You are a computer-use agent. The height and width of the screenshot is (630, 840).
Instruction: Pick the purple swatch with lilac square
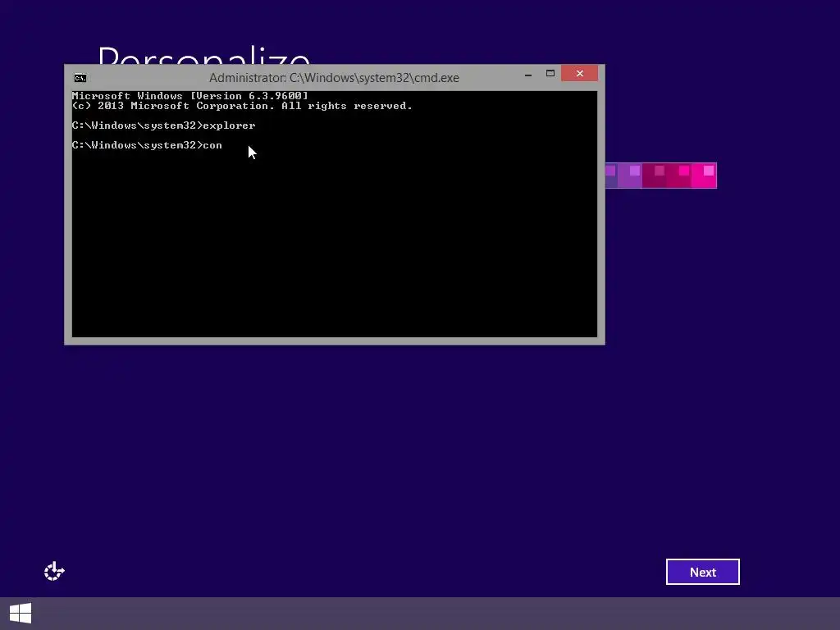coord(629,176)
